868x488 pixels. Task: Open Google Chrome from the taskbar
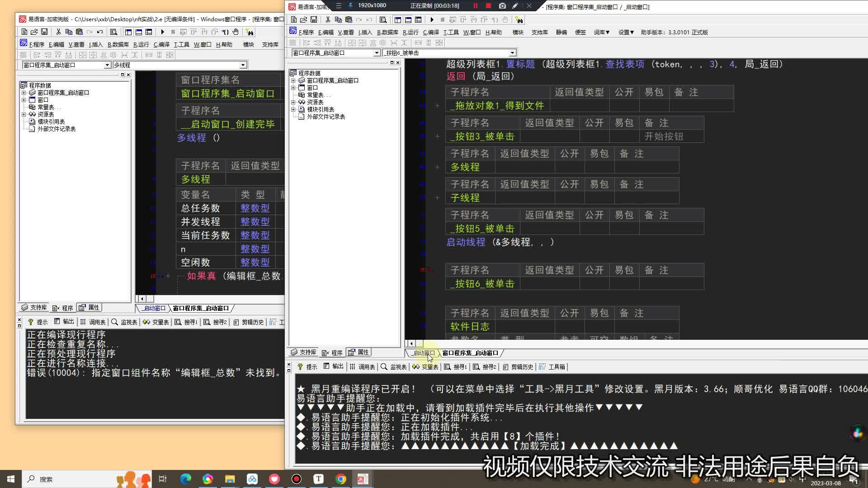[341, 479]
